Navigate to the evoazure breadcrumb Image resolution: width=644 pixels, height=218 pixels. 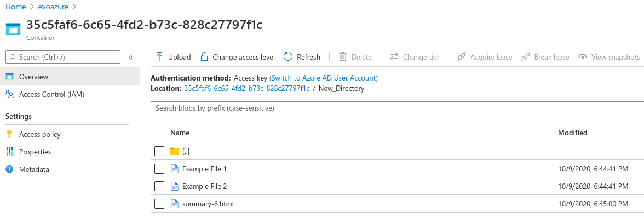click(54, 7)
